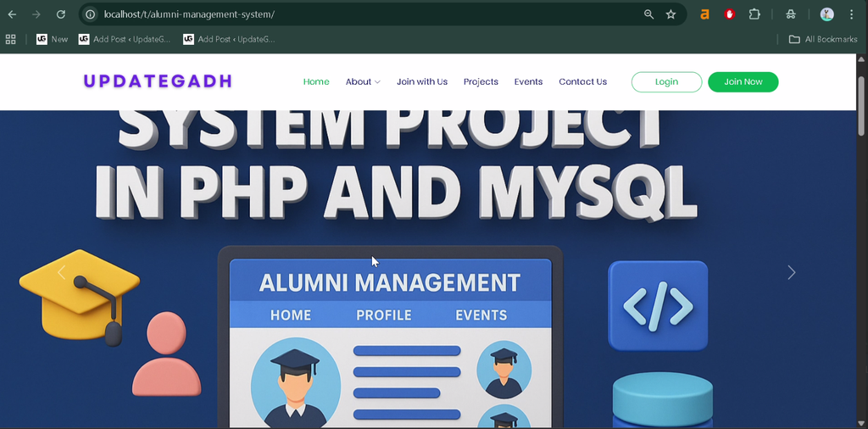The height and width of the screenshot is (429, 868).
Task: Bookmark this page with the star icon
Action: tap(671, 14)
